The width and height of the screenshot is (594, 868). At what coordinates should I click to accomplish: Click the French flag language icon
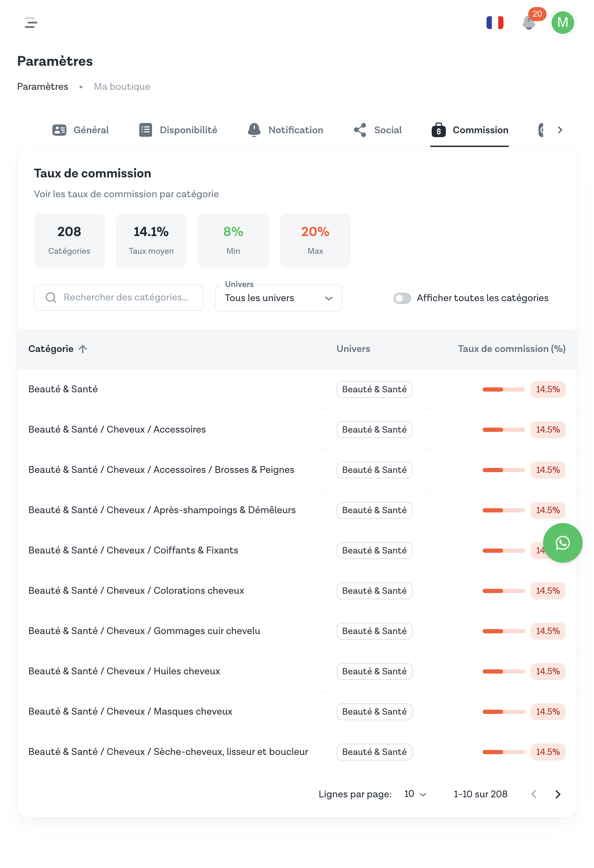[x=494, y=22]
